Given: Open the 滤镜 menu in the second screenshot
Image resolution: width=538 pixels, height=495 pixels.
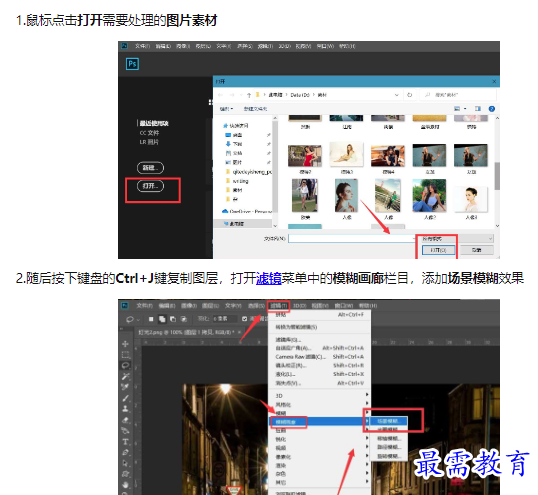Looking at the screenshot, I should coord(279,306).
